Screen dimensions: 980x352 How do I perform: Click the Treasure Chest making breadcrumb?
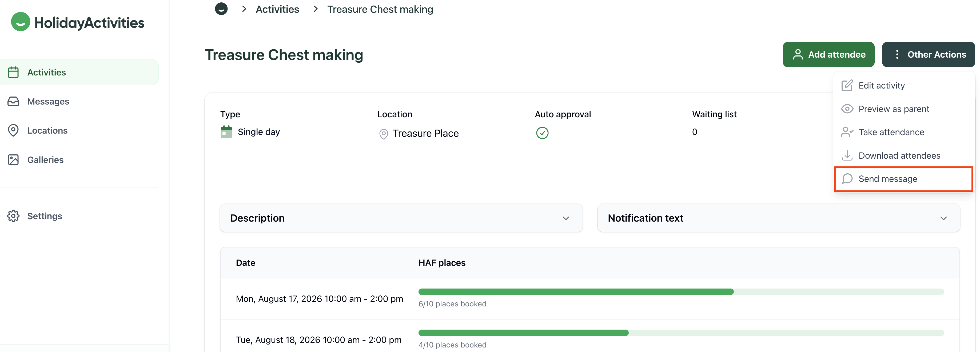tap(380, 9)
